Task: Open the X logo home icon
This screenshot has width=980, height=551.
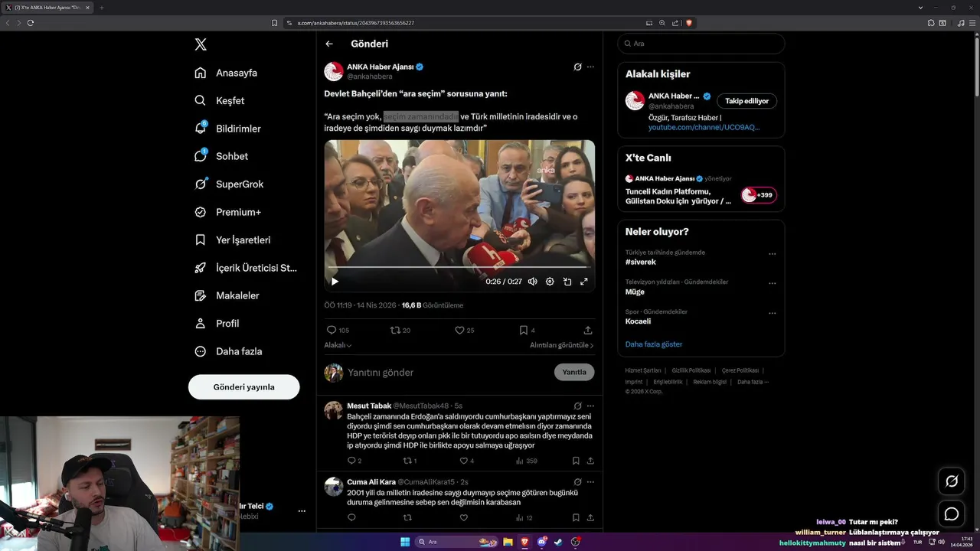Action: 201,44
